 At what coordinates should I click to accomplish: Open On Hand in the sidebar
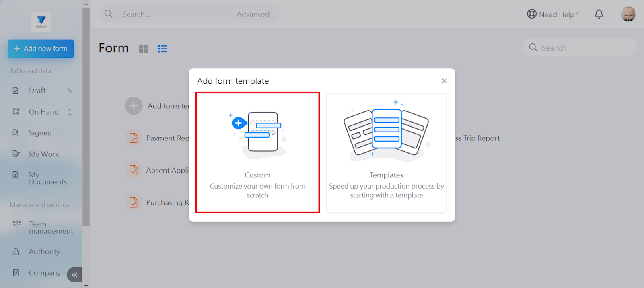tap(43, 112)
